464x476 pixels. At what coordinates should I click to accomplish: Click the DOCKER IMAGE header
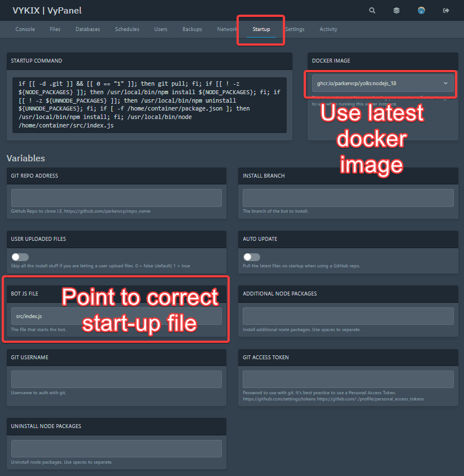click(x=331, y=61)
